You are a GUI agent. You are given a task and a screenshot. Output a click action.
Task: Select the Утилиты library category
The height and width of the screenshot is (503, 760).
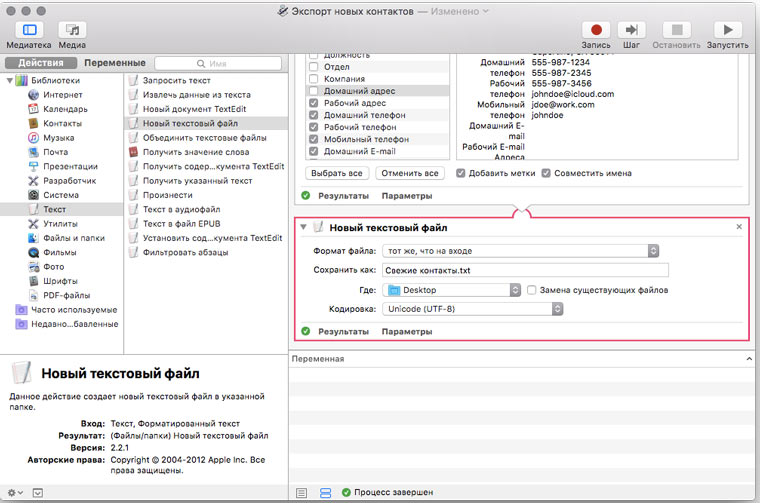click(x=62, y=223)
